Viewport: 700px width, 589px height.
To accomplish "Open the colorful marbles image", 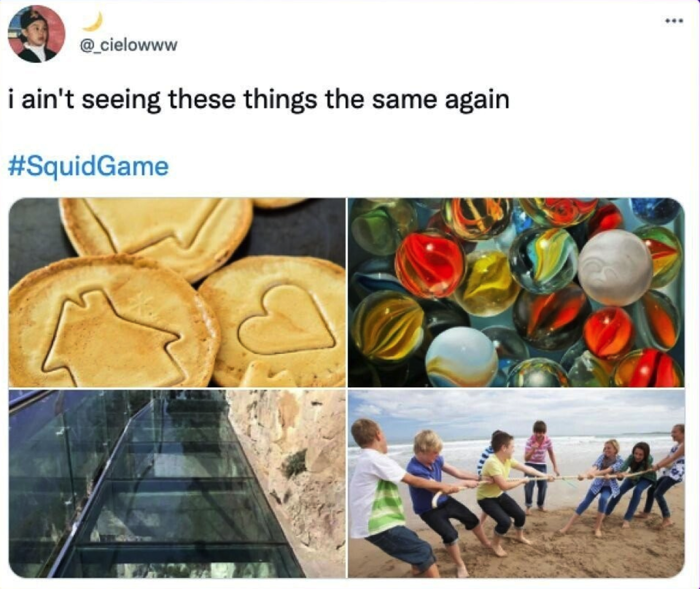I will pos(516,292).
